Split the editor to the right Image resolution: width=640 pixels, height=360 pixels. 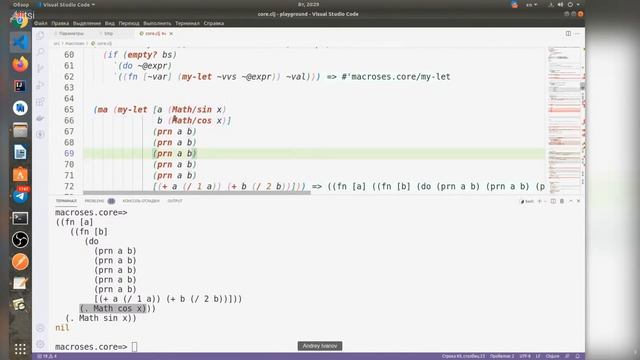coord(568,33)
